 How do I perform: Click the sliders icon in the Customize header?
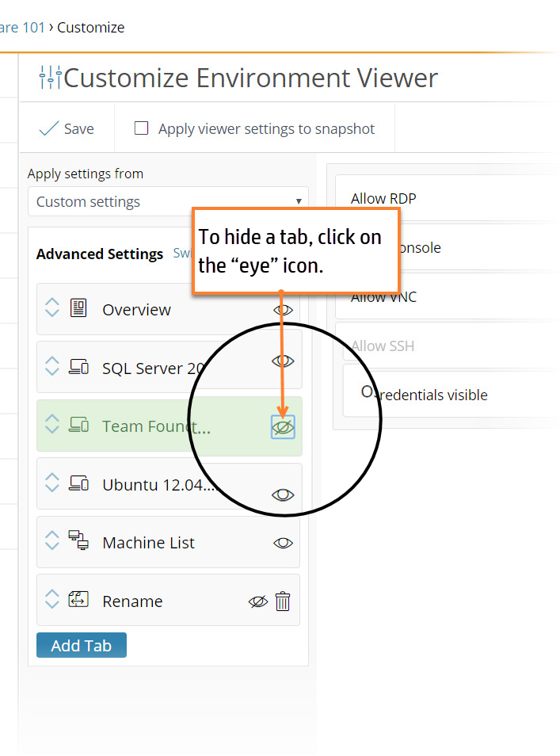[50, 77]
